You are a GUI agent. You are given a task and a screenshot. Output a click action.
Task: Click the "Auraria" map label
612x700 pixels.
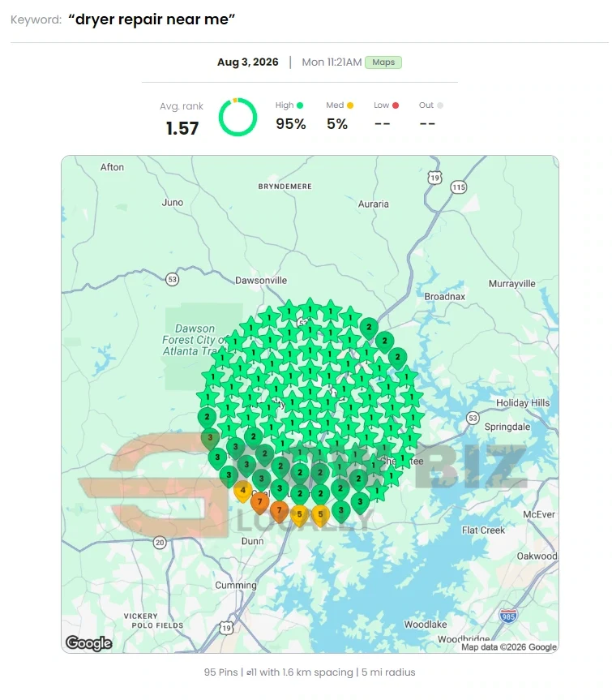pos(374,204)
